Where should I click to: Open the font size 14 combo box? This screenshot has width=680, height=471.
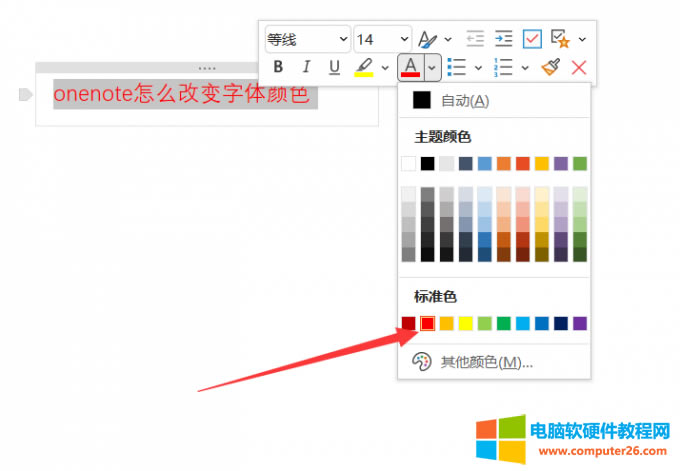(x=382, y=39)
